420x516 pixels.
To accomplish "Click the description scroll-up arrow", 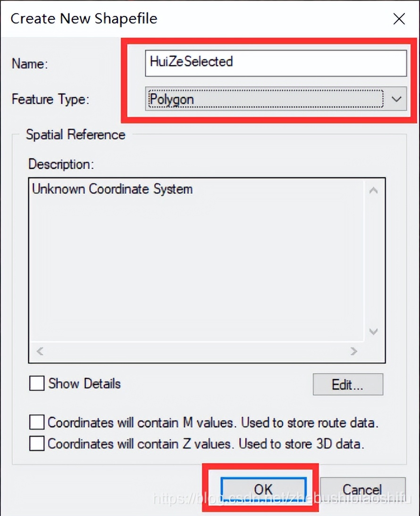I will (x=373, y=190).
